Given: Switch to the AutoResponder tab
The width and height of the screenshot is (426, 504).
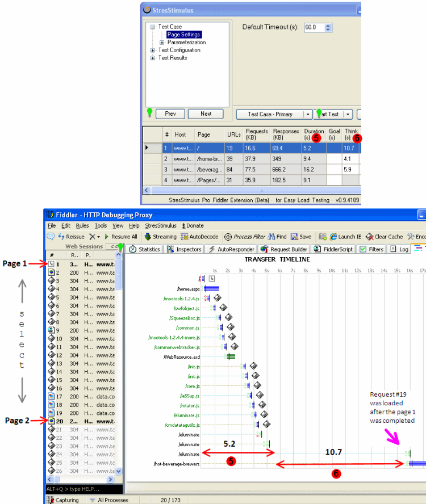Looking at the screenshot, I should pyautogui.click(x=231, y=249).
